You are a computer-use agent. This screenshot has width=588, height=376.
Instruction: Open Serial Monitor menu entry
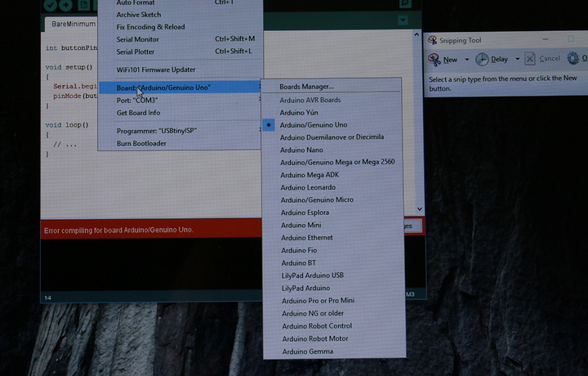(x=137, y=39)
